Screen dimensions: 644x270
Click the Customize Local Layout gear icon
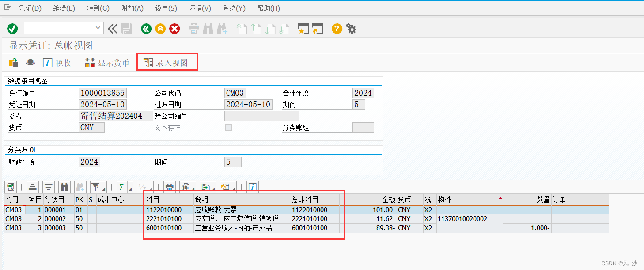[351, 28]
